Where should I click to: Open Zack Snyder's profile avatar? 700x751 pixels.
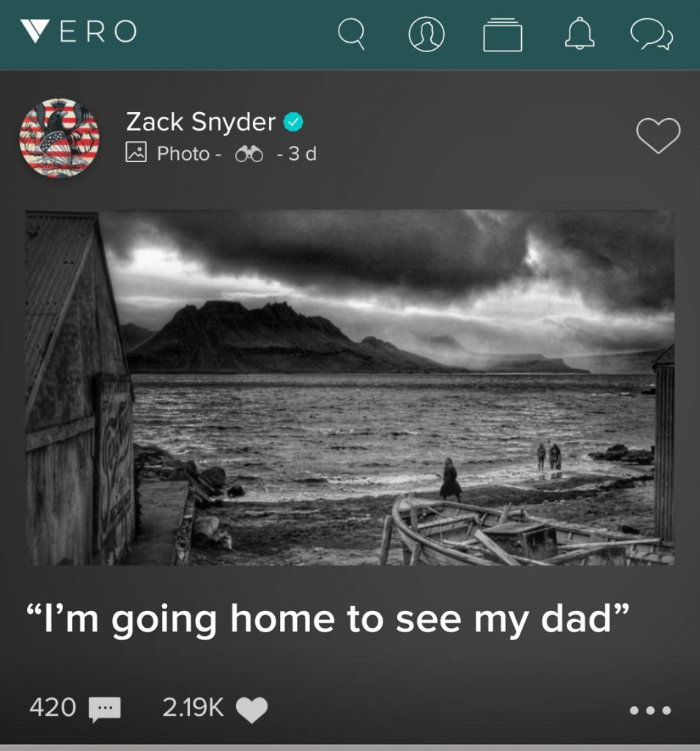(x=59, y=138)
